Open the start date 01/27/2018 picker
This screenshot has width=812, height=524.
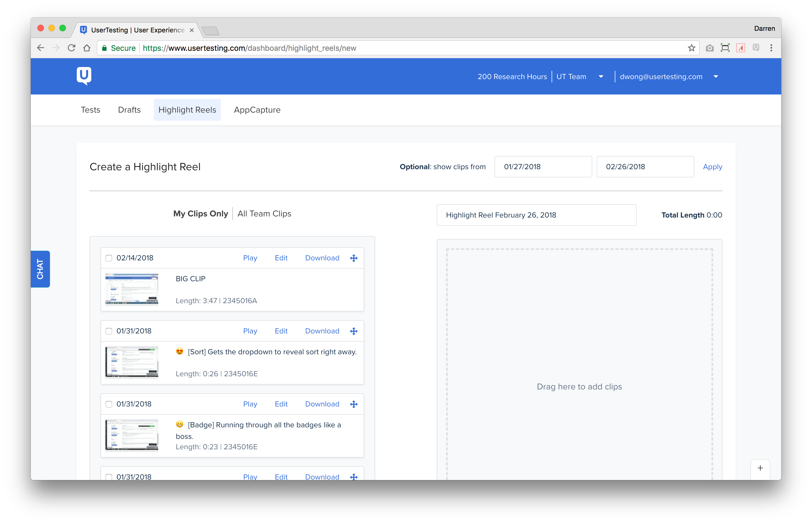pos(543,167)
